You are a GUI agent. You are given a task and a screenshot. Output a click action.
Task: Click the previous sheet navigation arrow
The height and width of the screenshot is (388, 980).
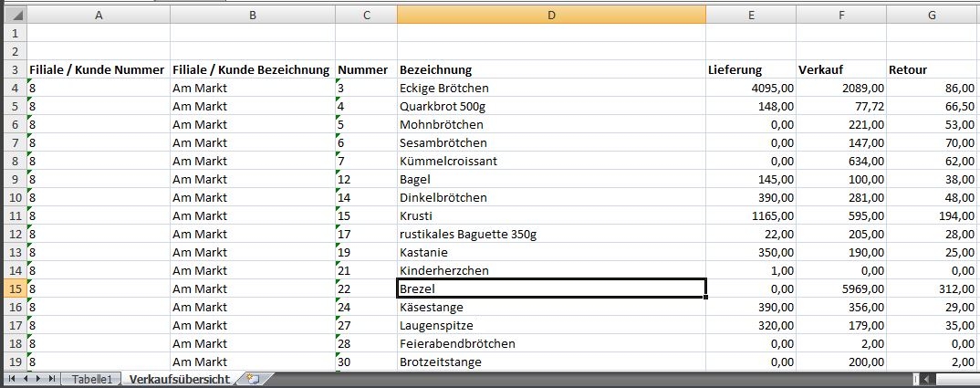pyautogui.click(x=26, y=378)
